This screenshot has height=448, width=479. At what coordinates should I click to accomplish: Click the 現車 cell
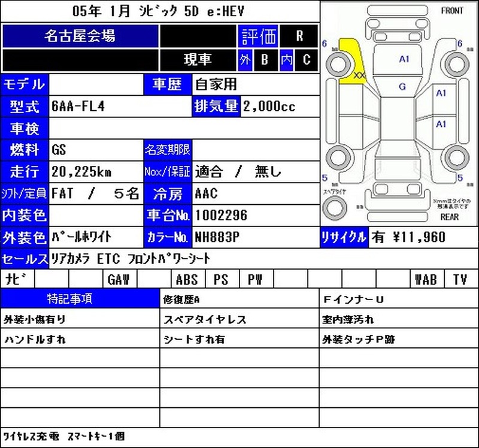coord(198,59)
